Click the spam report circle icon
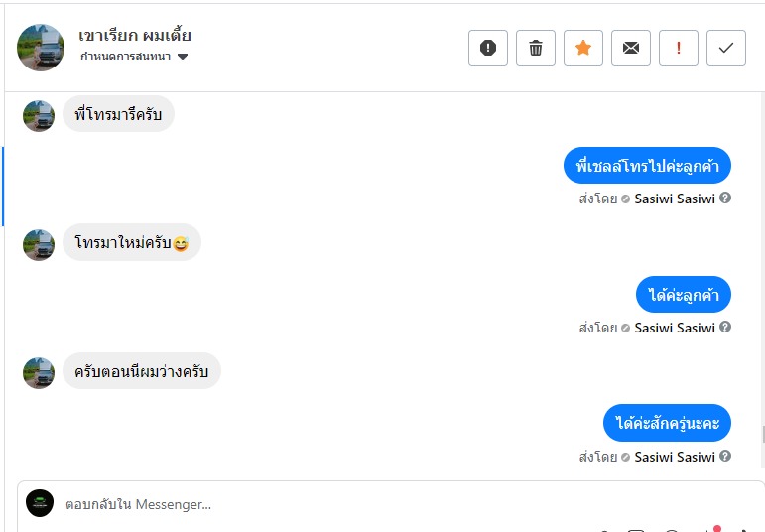The height and width of the screenshot is (532, 765). [487, 48]
